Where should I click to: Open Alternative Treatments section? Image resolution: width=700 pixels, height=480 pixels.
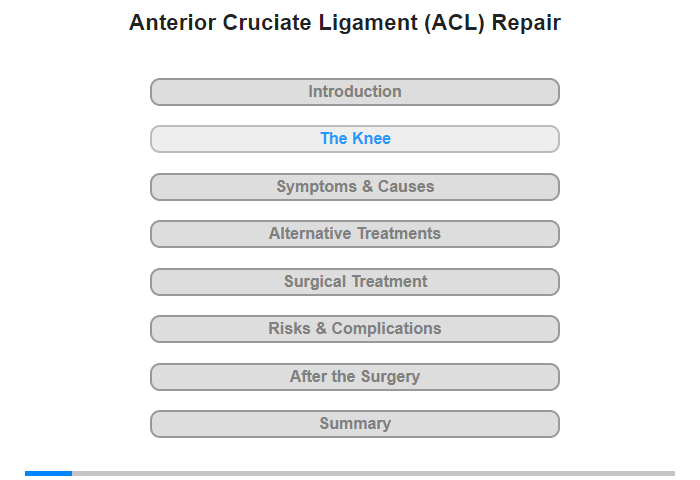click(x=355, y=234)
